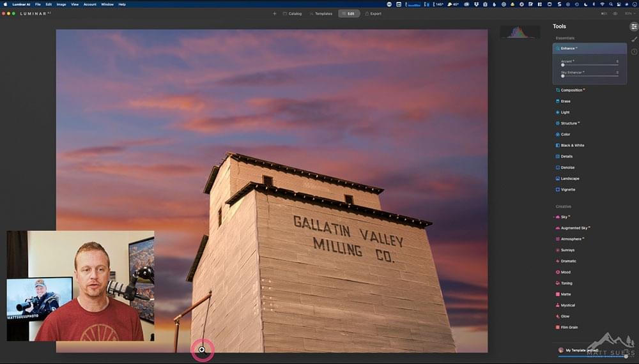Click the plus icon to add photos

[x=275, y=13]
